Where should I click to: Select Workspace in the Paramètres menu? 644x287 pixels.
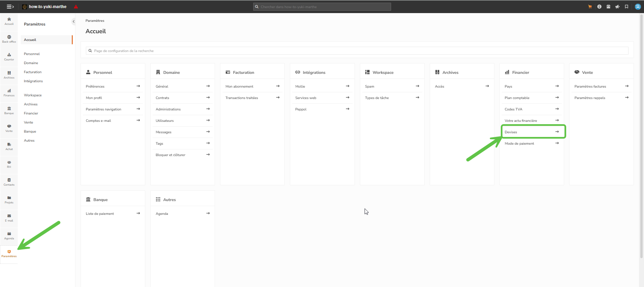[33, 95]
